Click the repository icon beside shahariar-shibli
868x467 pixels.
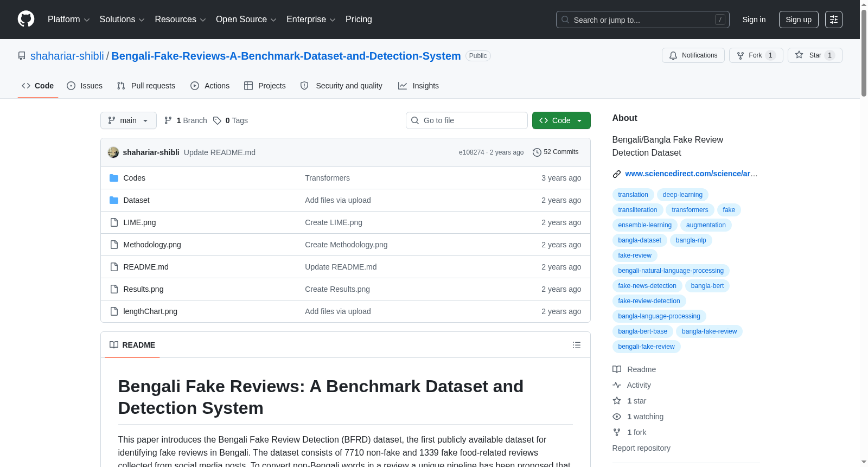click(x=22, y=56)
